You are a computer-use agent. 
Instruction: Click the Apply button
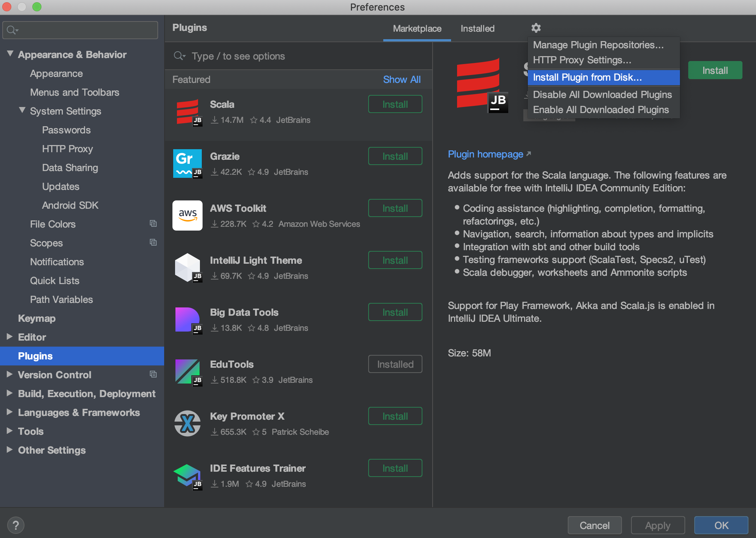point(658,525)
